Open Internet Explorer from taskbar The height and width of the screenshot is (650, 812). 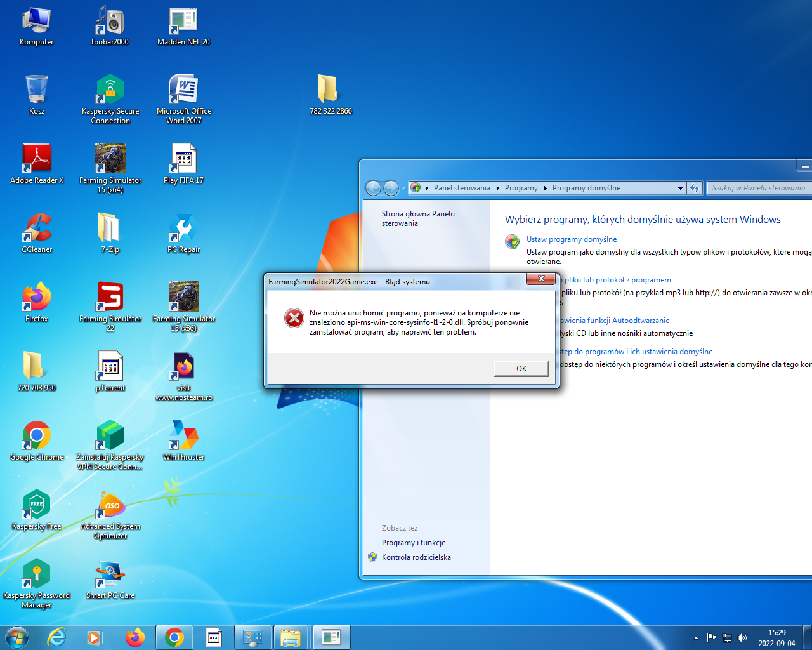[56, 637]
